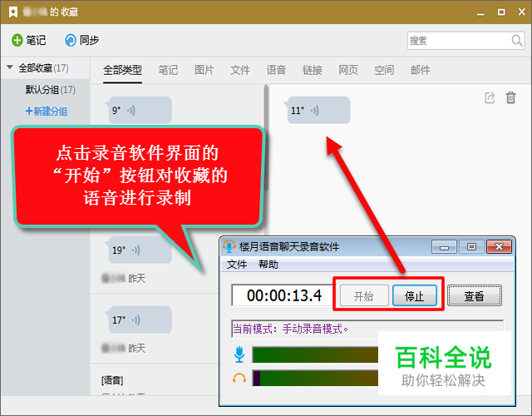Click the 楼月语音聊天录音软件 title bar app icon
Viewport: 532px width, 416px height.
pyautogui.click(x=229, y=246)
